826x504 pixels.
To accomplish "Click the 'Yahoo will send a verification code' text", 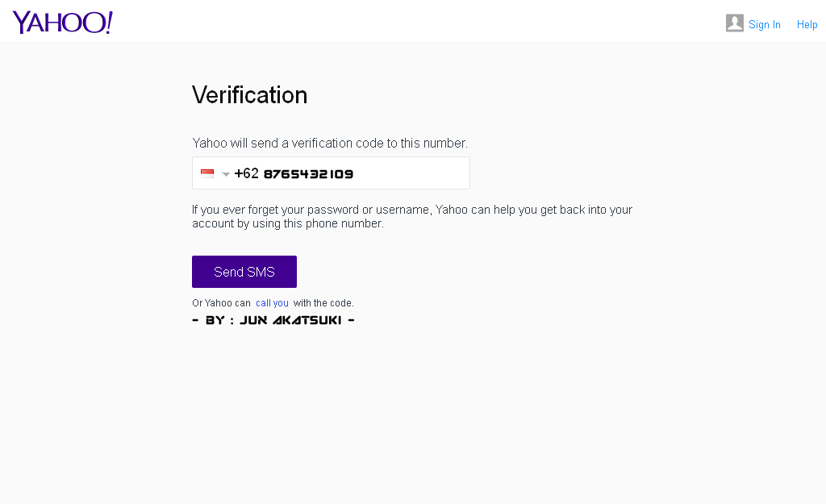I will coord(330,144).
